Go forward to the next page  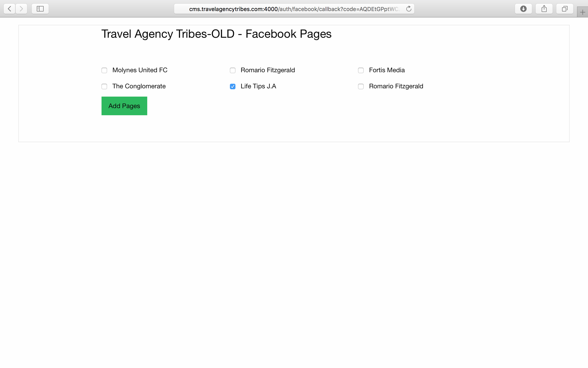tap(21, 9)
